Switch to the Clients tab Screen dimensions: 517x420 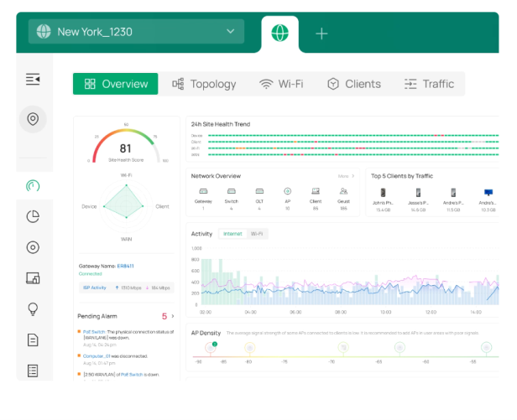pos(354,84)
